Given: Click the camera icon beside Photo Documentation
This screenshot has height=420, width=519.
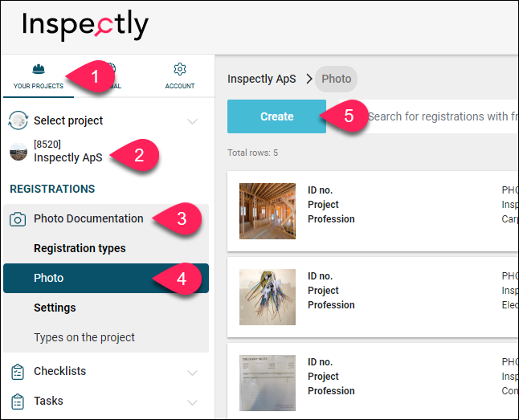Looking at the screenshot, I should (x=18, y=219).
